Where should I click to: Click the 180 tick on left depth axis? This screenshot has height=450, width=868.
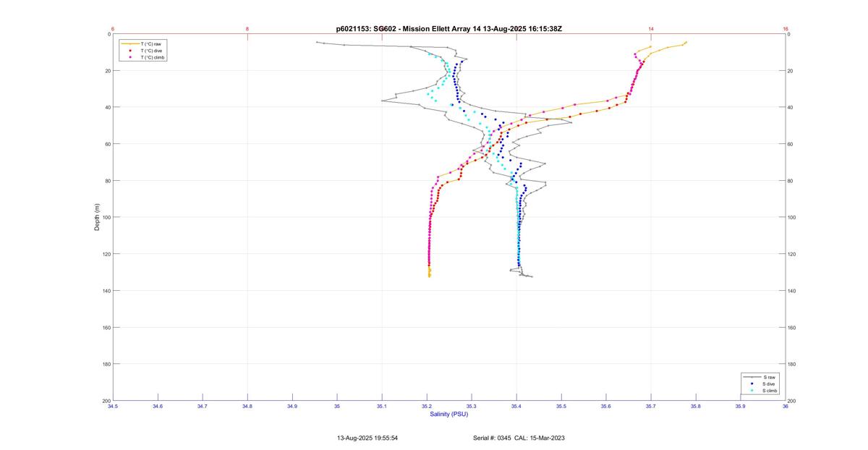[x=106, y=364]
